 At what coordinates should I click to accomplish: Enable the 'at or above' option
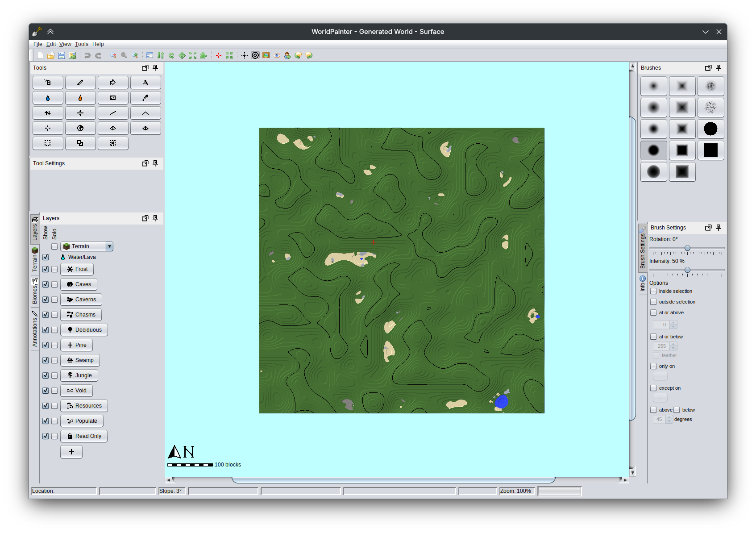pyautogui.click(x=653, y=312)
